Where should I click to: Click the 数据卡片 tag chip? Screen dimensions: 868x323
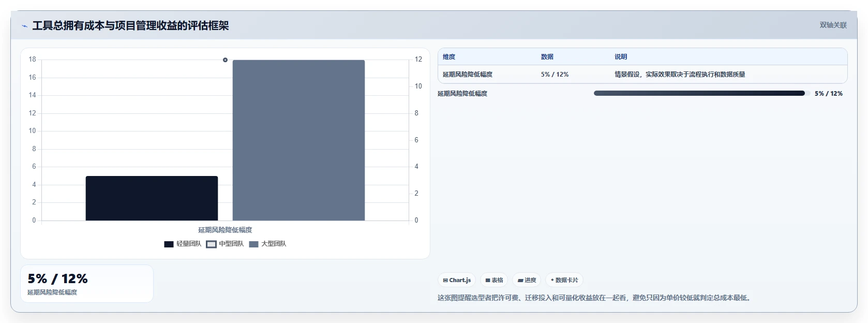(564, 280)
